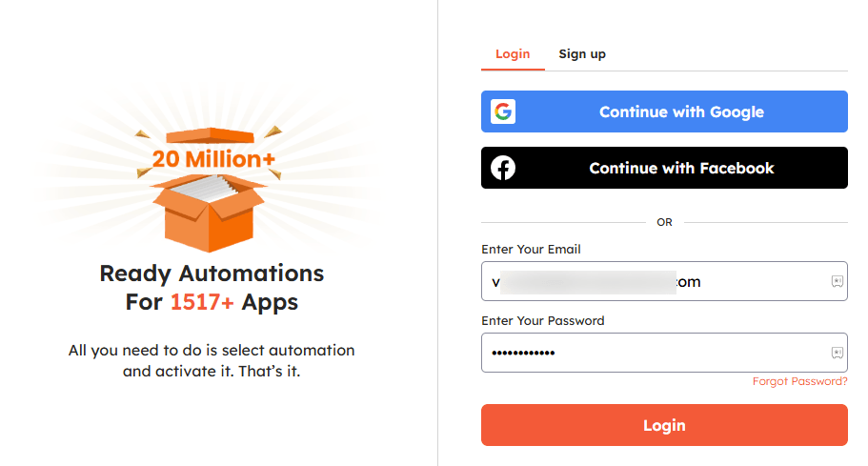
Task: Click the Google logo icon
Action: [503, 111]
